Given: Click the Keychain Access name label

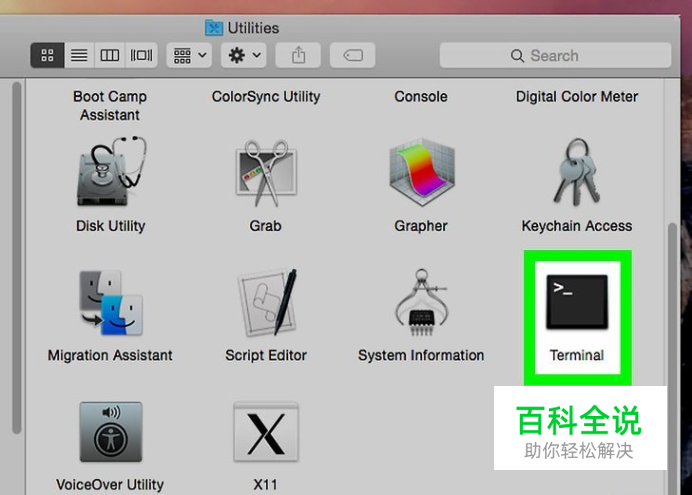Looking at the screenshot, I should [577, 226].
